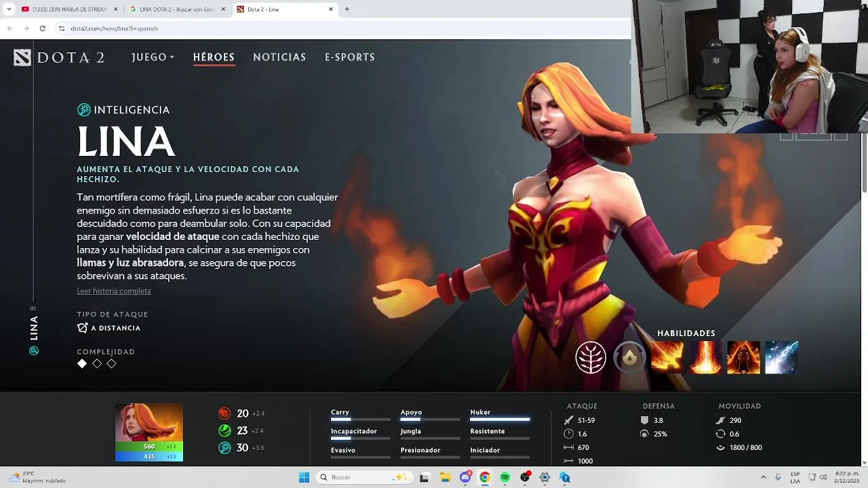Switch to the ZEIN HABLA DE STREAM tab
The height and width of the screenshot is (488, 868).
pos(68,9)
